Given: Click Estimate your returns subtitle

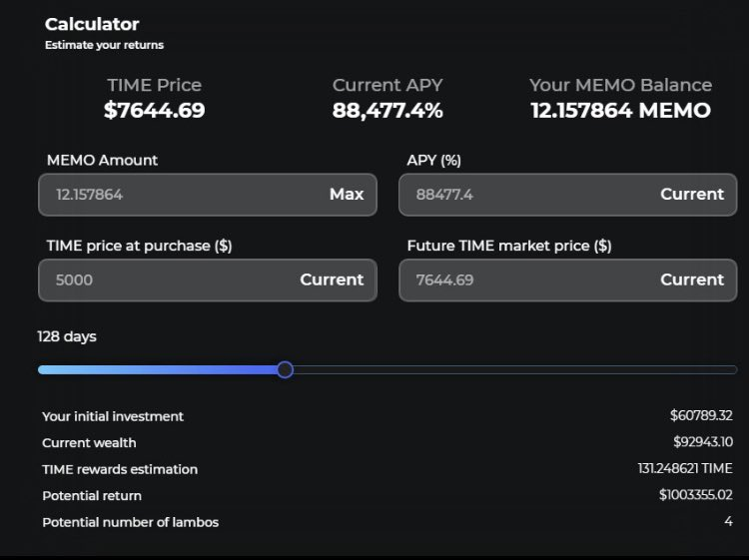Looking at the screenshot, I should pos(104,45).
